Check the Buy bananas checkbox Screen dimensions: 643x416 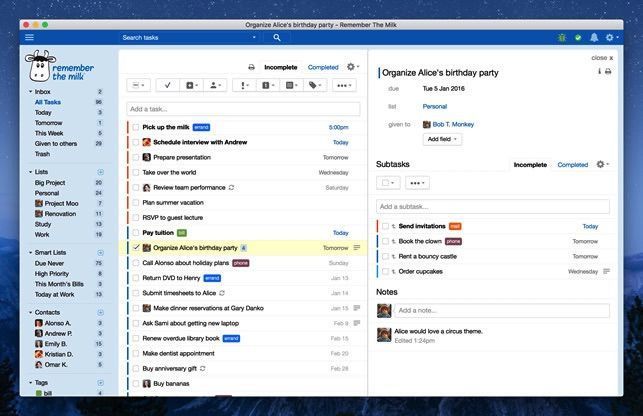pyautogui.click(x=136, y=384)
